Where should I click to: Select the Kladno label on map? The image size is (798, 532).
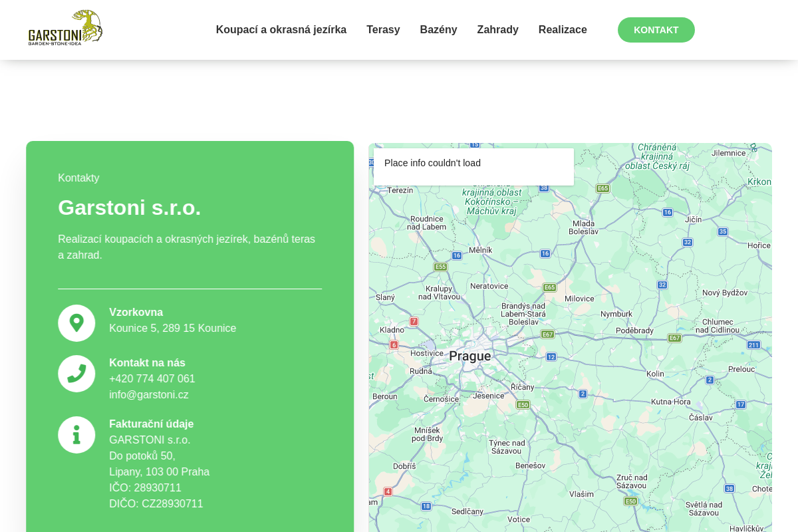(x=392, y=330)
